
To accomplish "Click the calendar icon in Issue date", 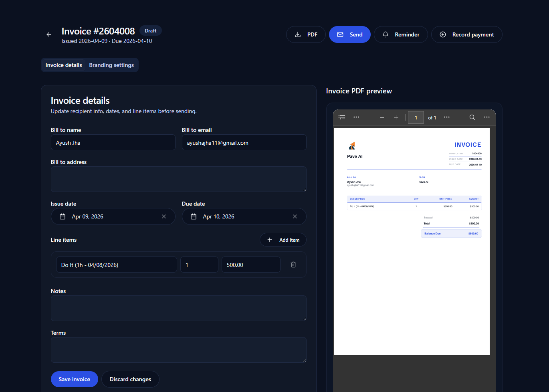I will click(x=63, y=216).
